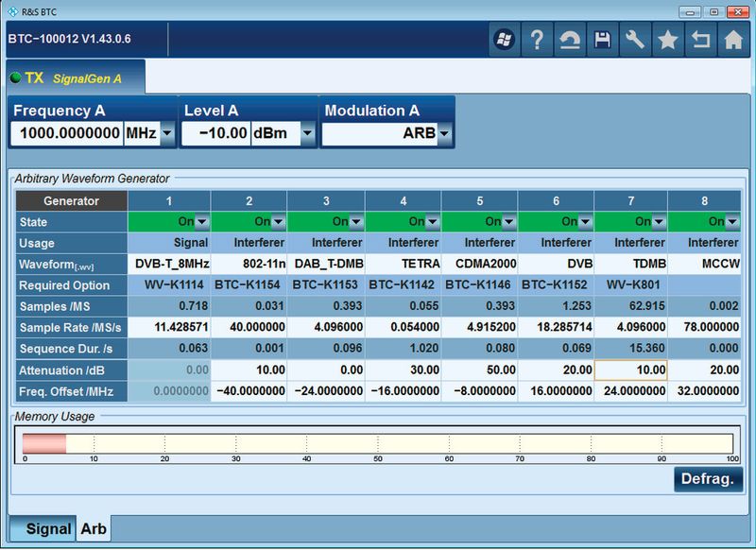Screen dimensions: 756x550
Task: Click sample rate 11.428571 cell
Action: coord(169,327)
